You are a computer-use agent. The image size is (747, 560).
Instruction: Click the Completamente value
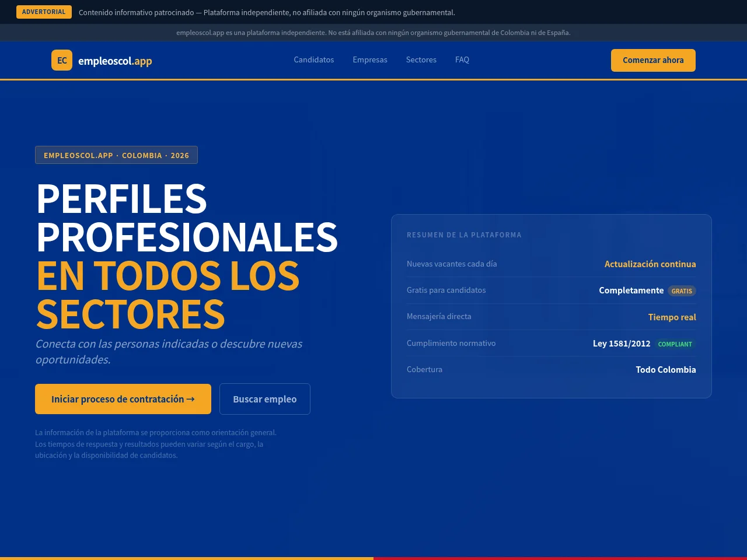pos(631,290)
